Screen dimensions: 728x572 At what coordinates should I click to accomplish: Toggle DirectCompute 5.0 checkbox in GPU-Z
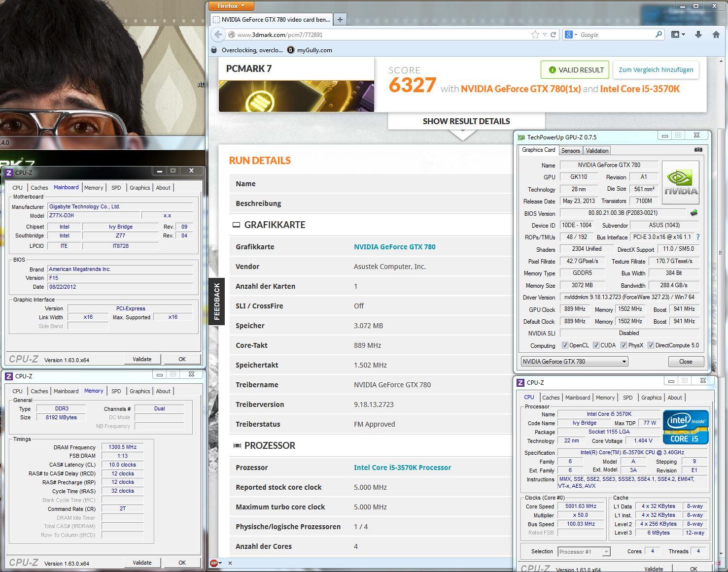(651, 345)
